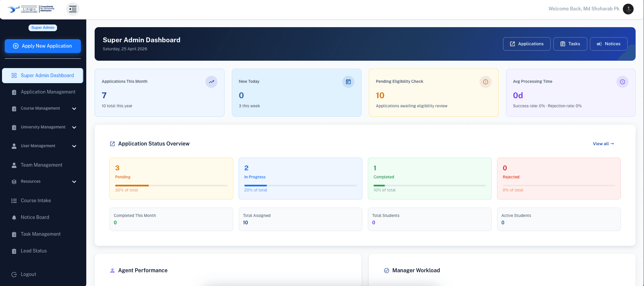Click the user avatar in the header
644x286 pixels.
628,9
